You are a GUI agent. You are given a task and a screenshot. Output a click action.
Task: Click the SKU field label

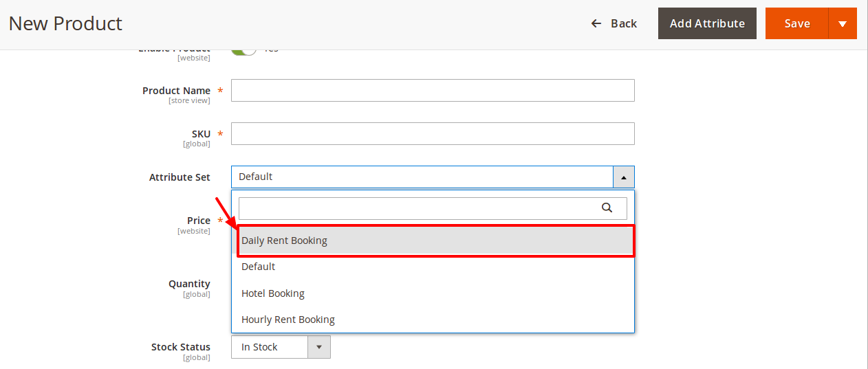coord(201,134)
